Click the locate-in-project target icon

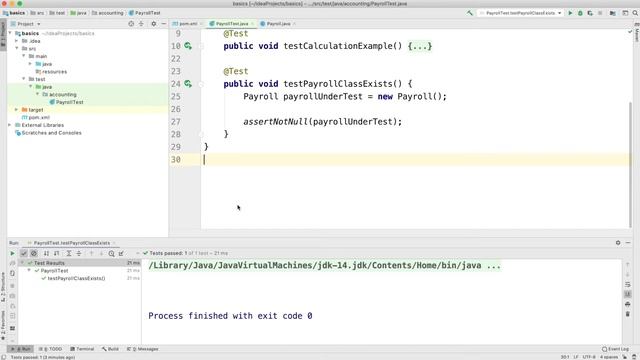131,24
